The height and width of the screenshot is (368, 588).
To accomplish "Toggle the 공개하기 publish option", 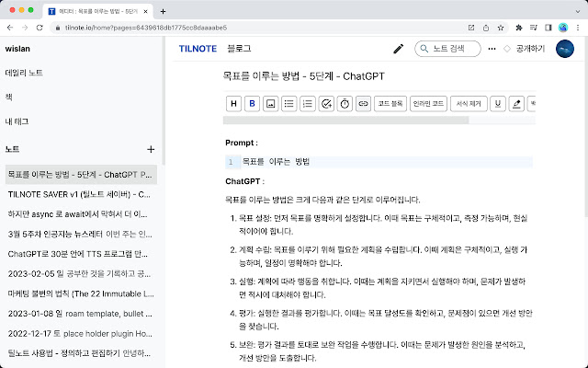I will pyautogui.click(x=525, y=49).
